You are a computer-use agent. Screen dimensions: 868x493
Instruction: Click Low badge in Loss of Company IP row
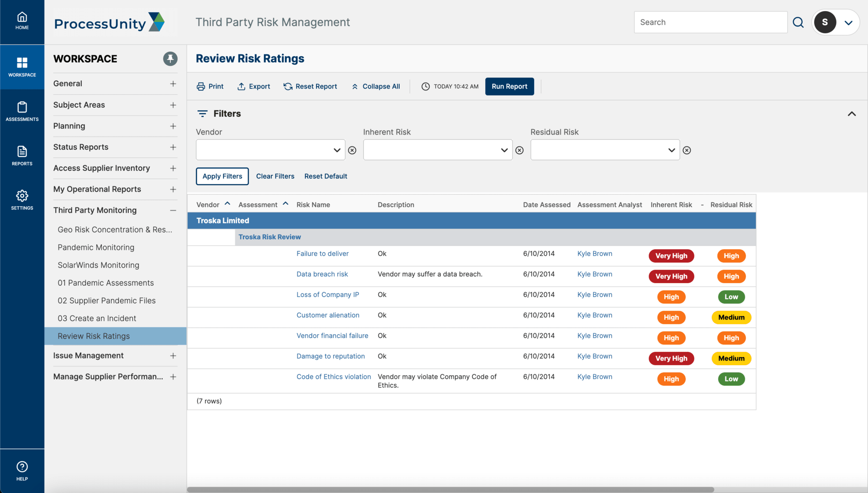[731, 297]
